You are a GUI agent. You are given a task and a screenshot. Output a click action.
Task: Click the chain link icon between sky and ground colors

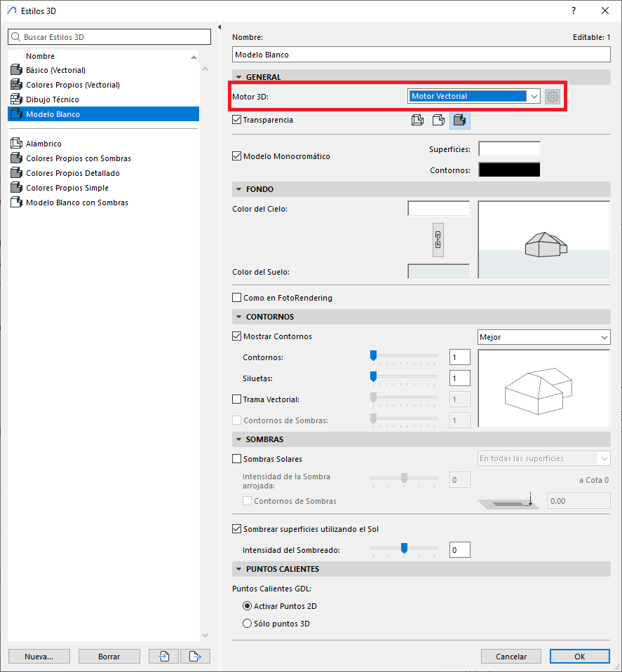point(438,240)
